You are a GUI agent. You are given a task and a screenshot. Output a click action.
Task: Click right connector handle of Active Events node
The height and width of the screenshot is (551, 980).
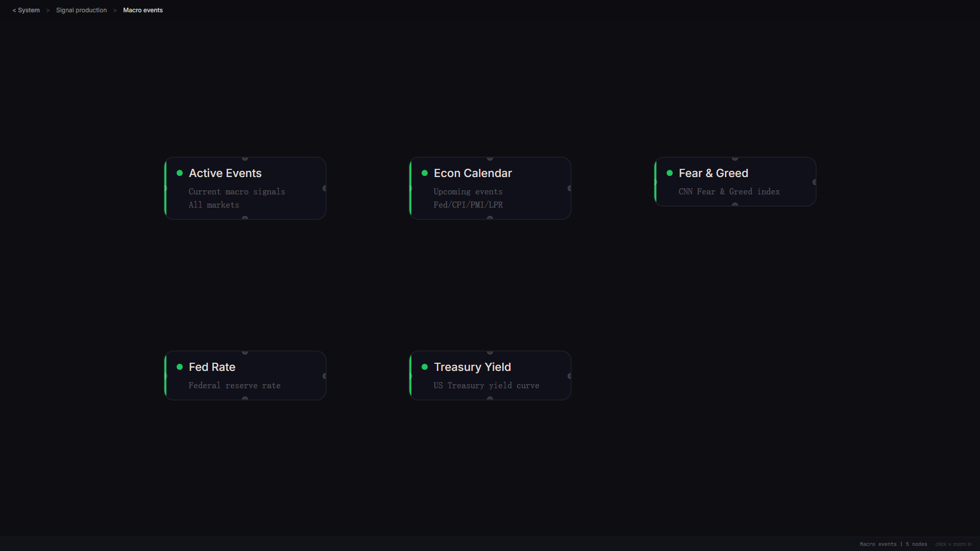click(x=325, y=188)
